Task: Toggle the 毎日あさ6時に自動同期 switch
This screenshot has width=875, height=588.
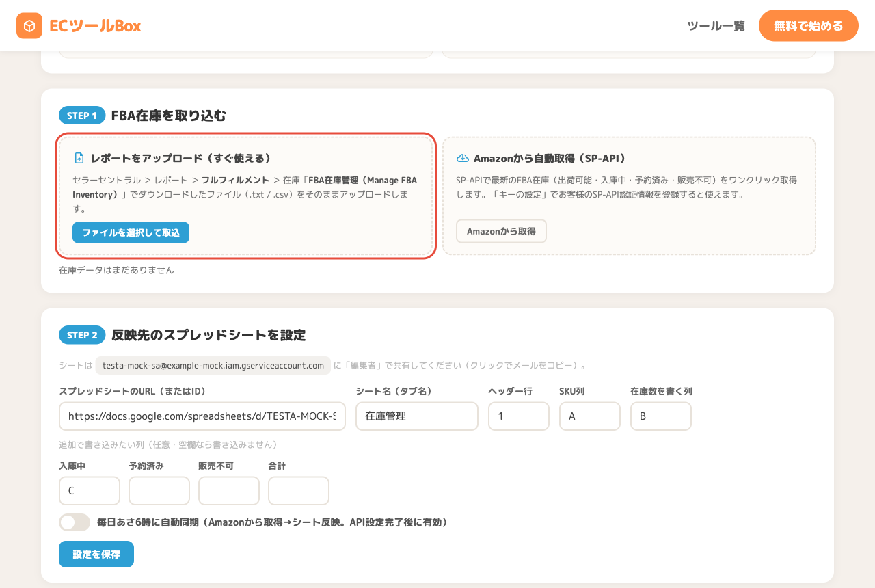Action: click(x=75, y=522)
